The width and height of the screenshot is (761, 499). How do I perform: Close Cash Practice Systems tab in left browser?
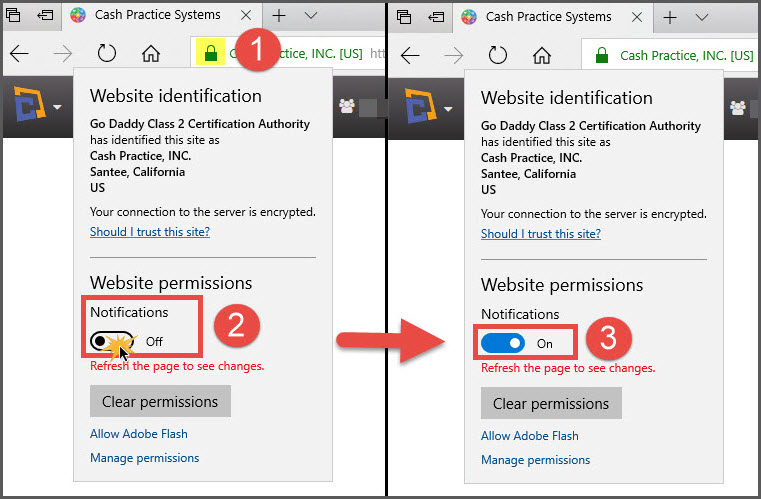(246, 15)
